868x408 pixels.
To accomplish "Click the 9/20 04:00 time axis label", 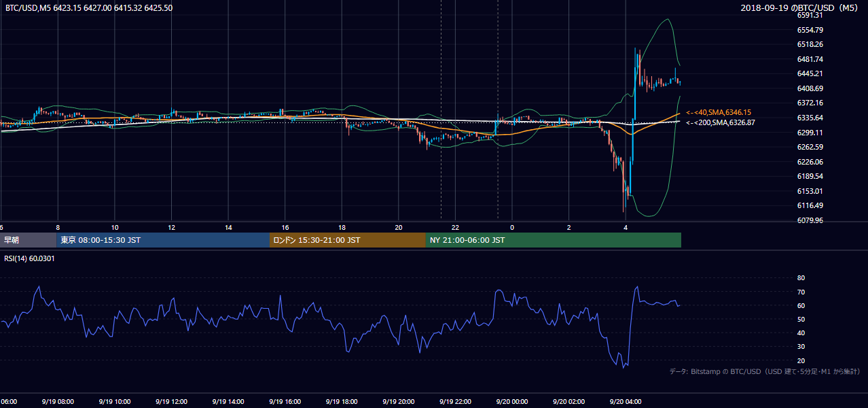I will click(x=625, y=402).
